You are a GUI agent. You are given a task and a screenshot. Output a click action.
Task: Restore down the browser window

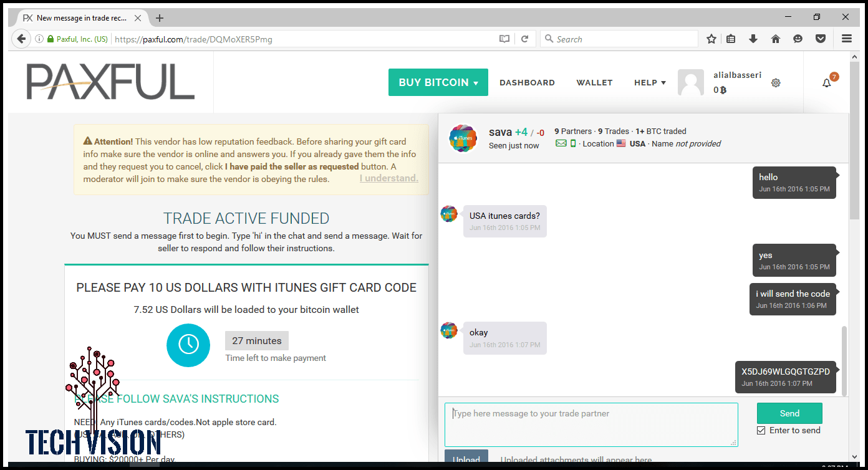[x=817, y=17]
